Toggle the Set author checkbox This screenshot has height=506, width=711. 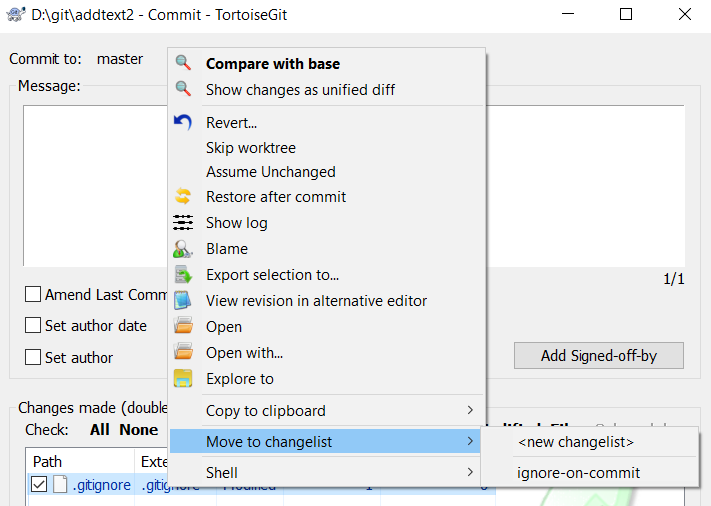[33, 357]
